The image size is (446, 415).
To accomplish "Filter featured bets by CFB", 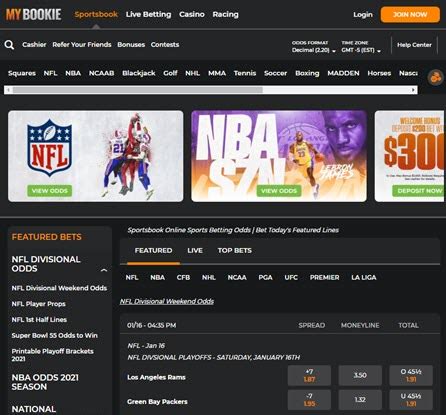I will 183,277.
